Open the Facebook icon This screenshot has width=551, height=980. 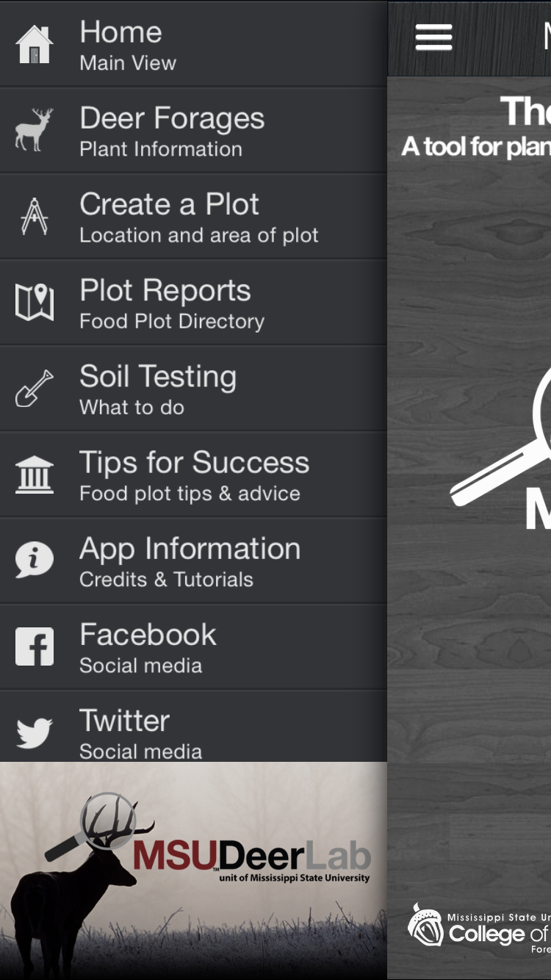tap(34, 645)
